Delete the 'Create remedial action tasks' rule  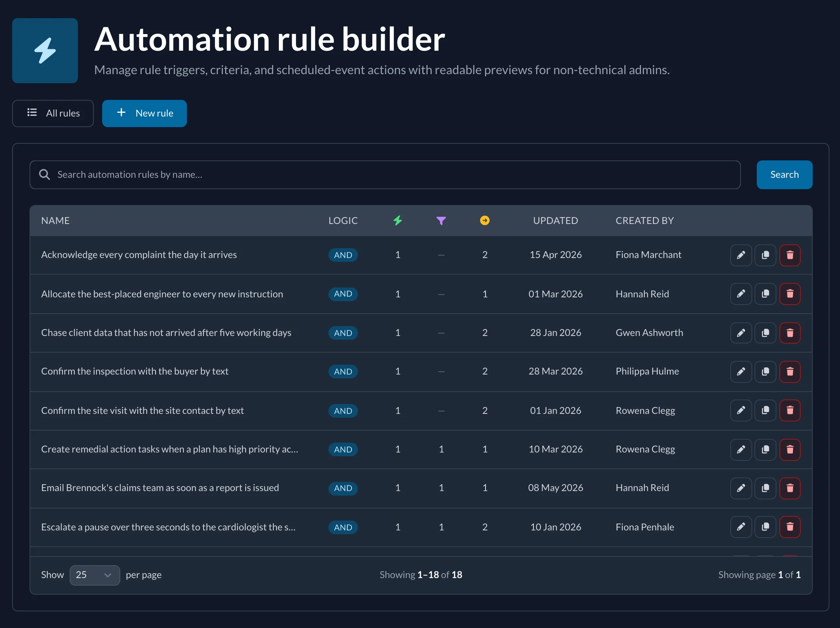790,449
